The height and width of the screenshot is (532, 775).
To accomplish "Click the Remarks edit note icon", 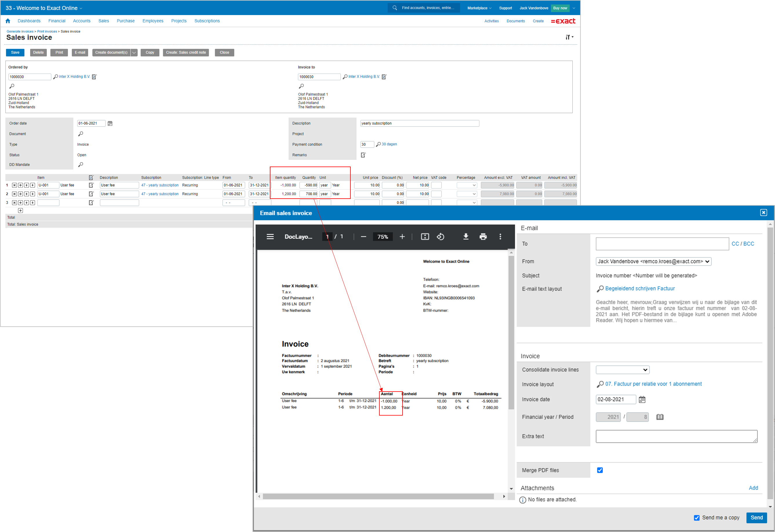I will (363, 155).
